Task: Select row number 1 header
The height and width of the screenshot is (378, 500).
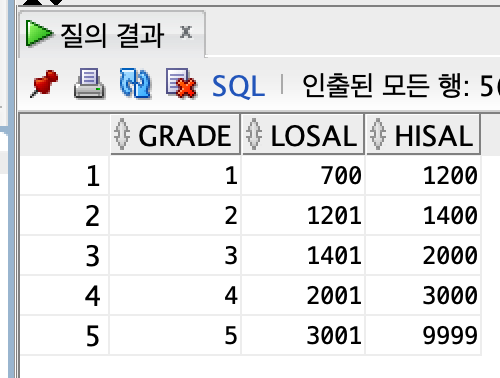Action: [x=64, y=175]
